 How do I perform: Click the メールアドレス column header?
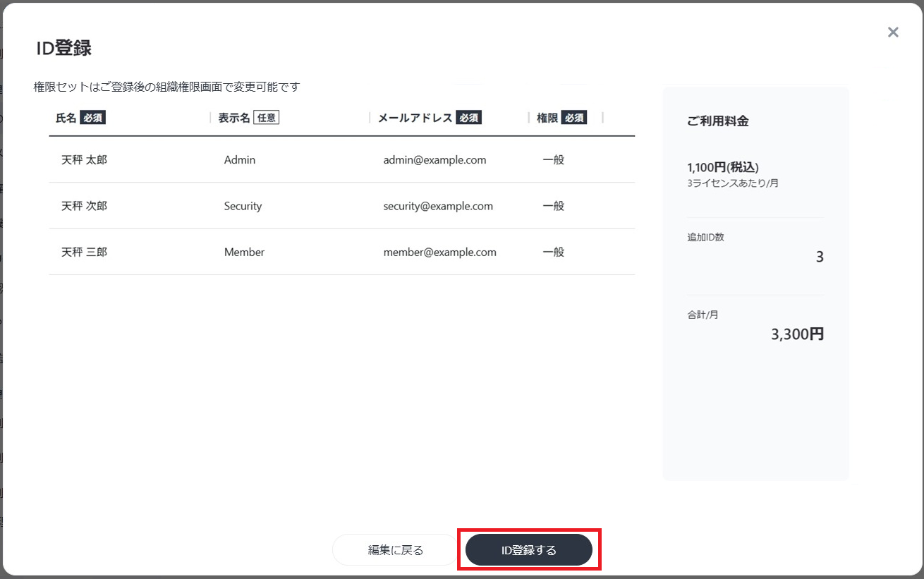[x=415, y=118]
